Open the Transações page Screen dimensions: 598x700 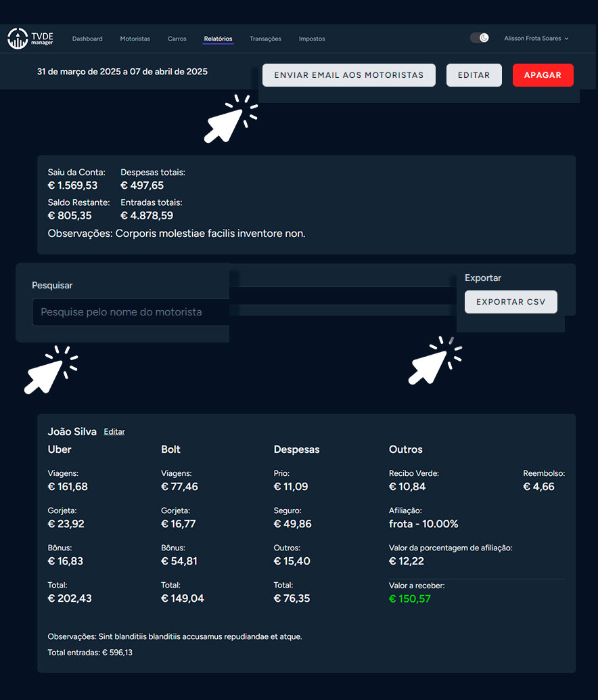pos(265,39)
